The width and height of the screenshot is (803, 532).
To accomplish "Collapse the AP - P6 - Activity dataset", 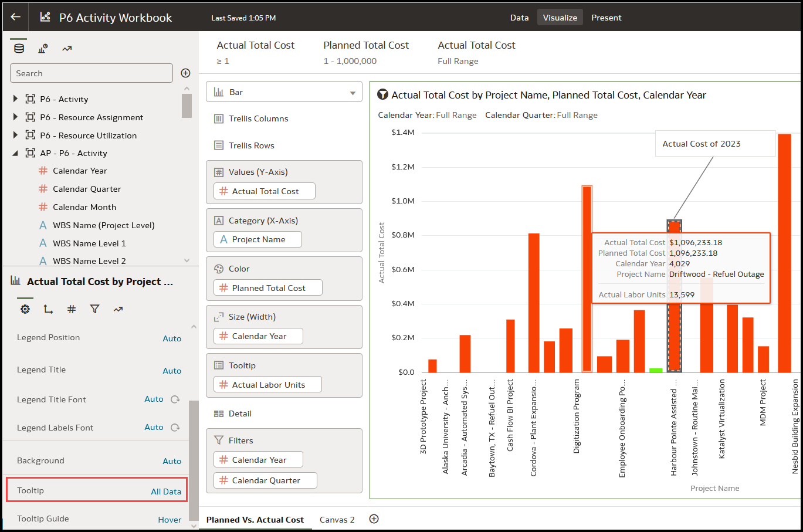I will point(15,153).
